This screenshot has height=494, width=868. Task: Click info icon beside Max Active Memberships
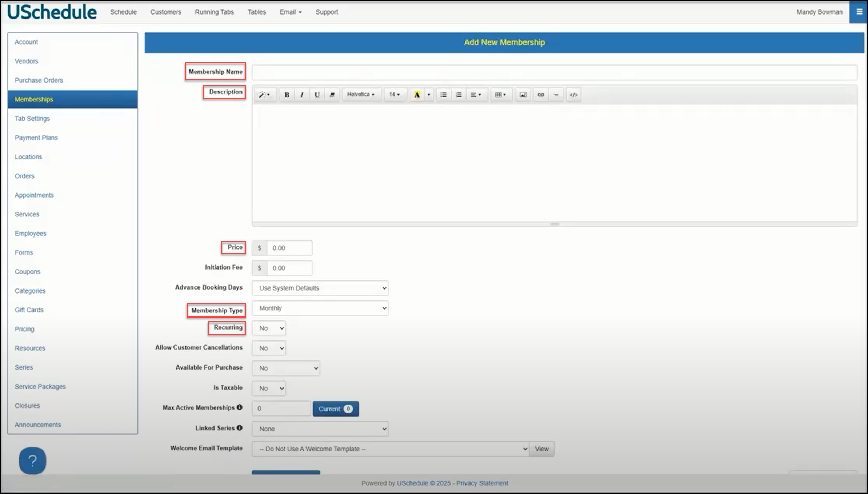pyautogui.click(x=240, y=407)
